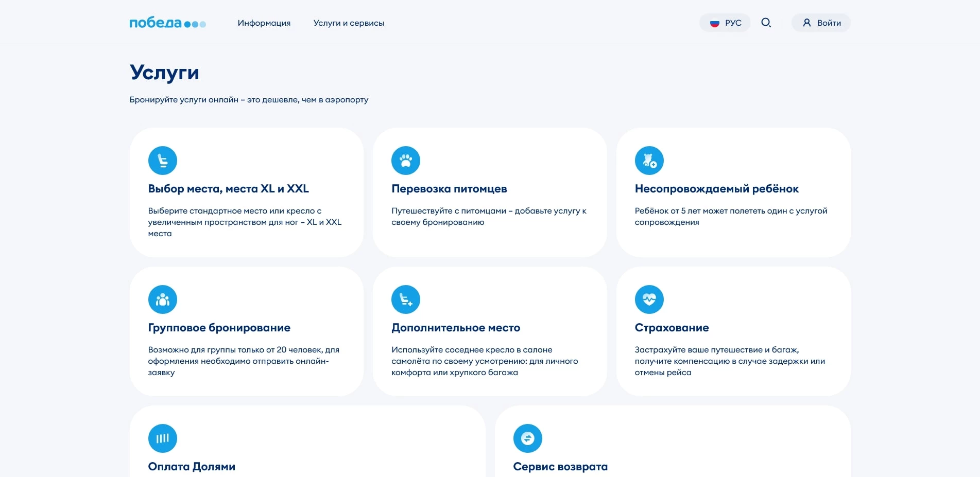980x477 pixels.
Task: Open the Услуги и сервисы menu
Action: click(x=349, y=23)
